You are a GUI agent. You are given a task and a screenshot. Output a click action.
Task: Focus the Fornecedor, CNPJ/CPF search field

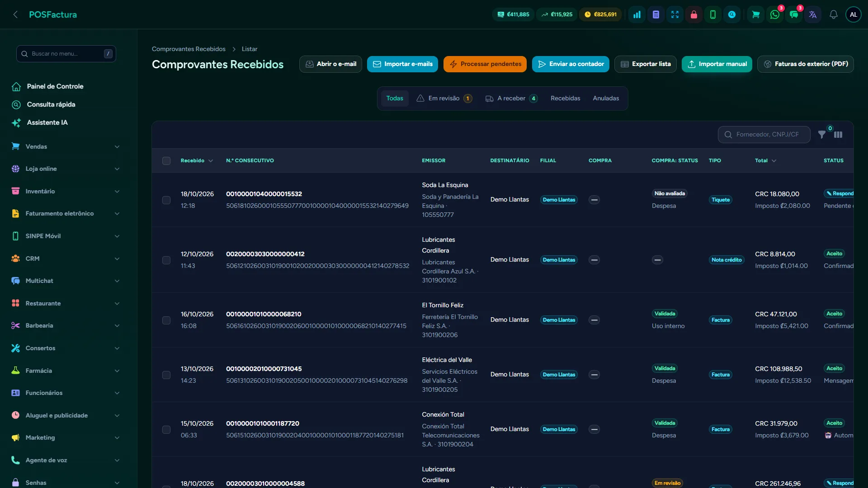tap(764, 135)
